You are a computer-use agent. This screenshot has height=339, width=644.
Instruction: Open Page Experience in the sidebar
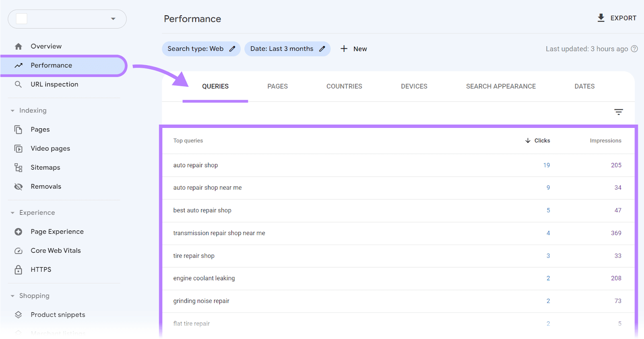57,232
